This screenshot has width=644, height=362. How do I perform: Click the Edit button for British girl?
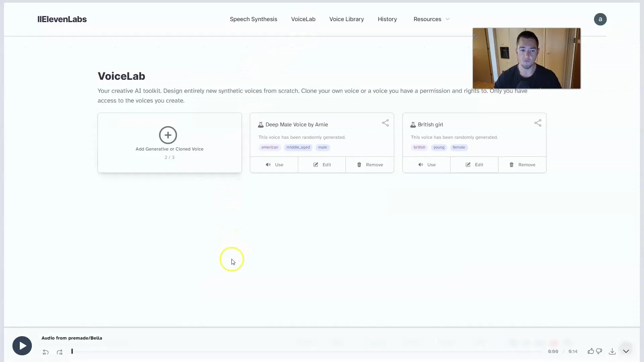click(x=474, y=165)
